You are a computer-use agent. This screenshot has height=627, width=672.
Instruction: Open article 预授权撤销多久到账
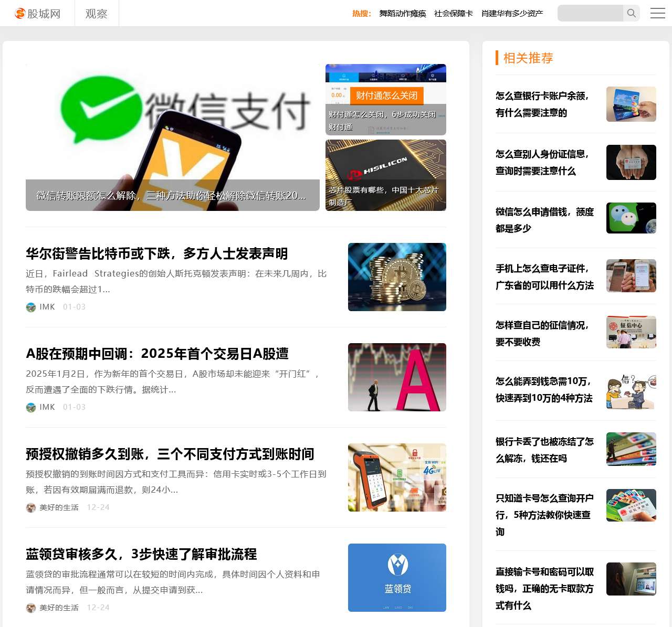point(170,454)
